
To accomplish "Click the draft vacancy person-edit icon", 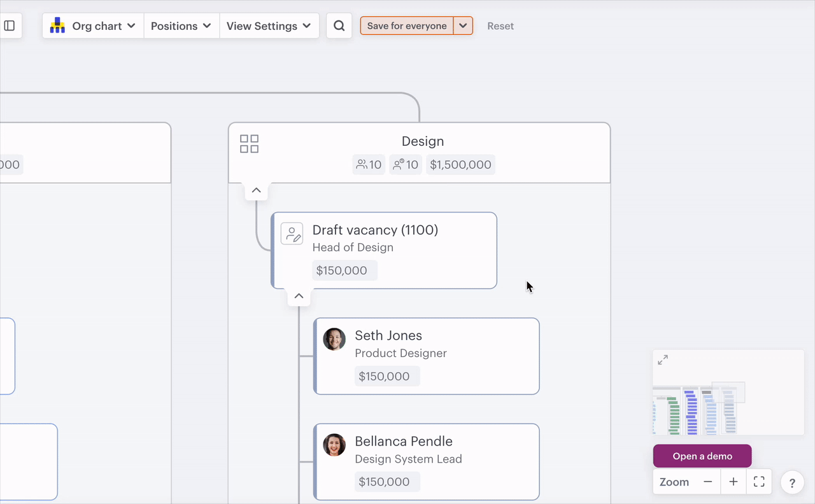I will [292, 234].
